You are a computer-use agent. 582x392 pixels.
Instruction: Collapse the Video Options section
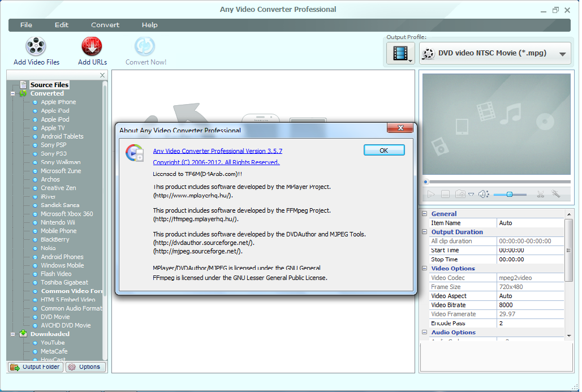pos(425,268)
